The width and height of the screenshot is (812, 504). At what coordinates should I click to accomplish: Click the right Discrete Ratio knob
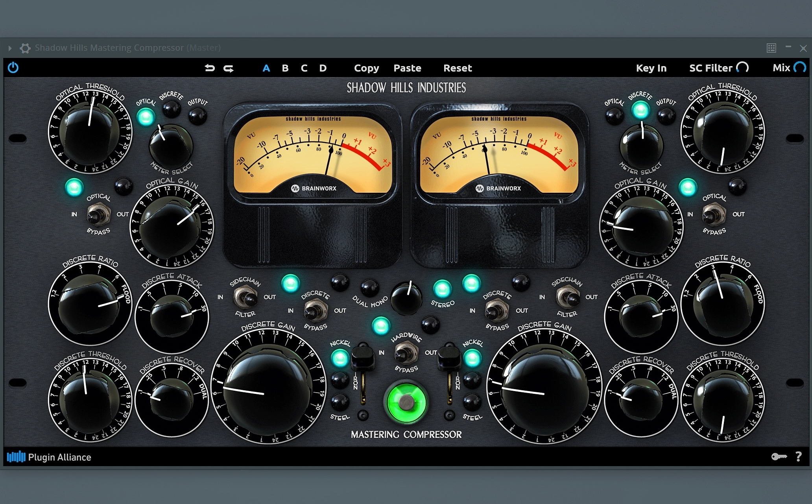pos(723,304)
